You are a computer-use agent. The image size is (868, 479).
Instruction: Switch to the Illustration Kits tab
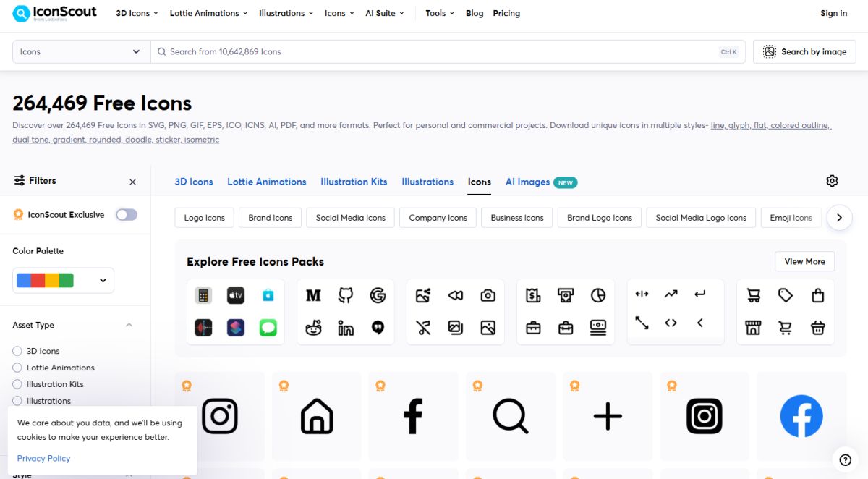(x=354, y=182)
